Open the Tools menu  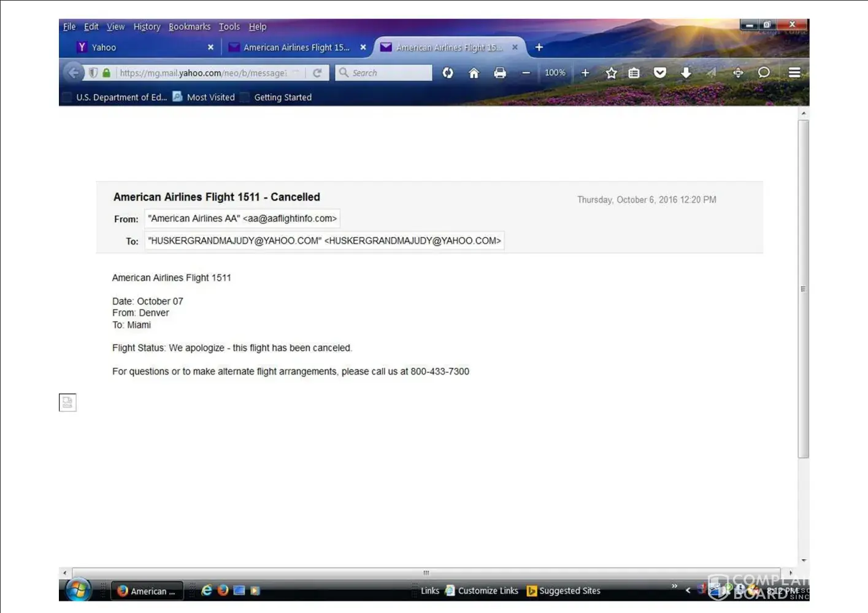tap(229, 27)
